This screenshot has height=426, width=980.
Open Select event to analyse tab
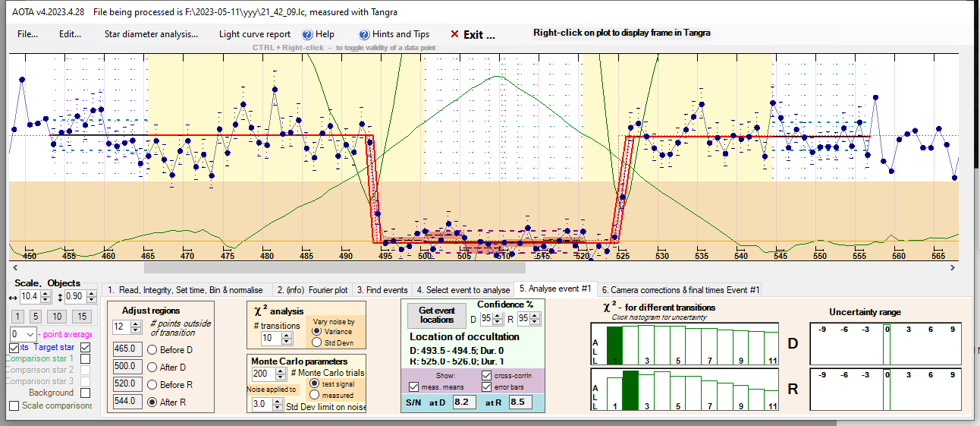[463, 290]
